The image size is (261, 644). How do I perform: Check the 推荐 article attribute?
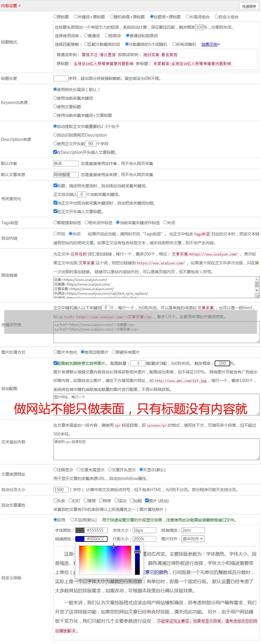click(86, 501)
